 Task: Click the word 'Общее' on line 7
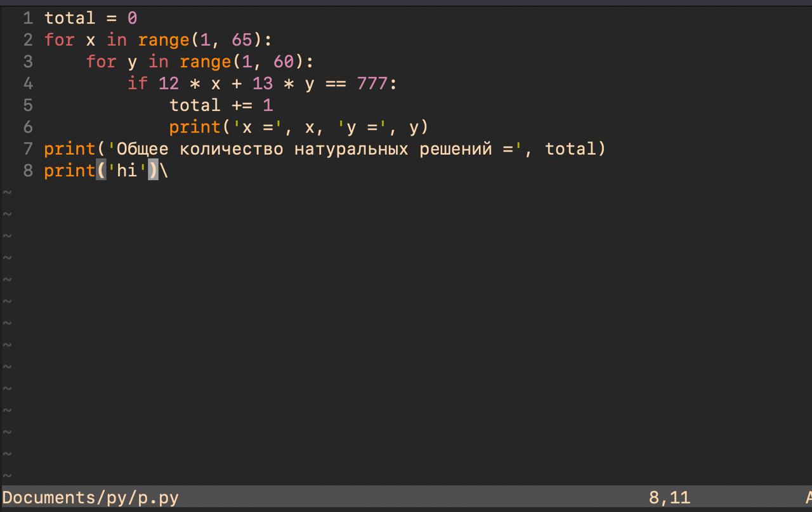pos(143,148)
